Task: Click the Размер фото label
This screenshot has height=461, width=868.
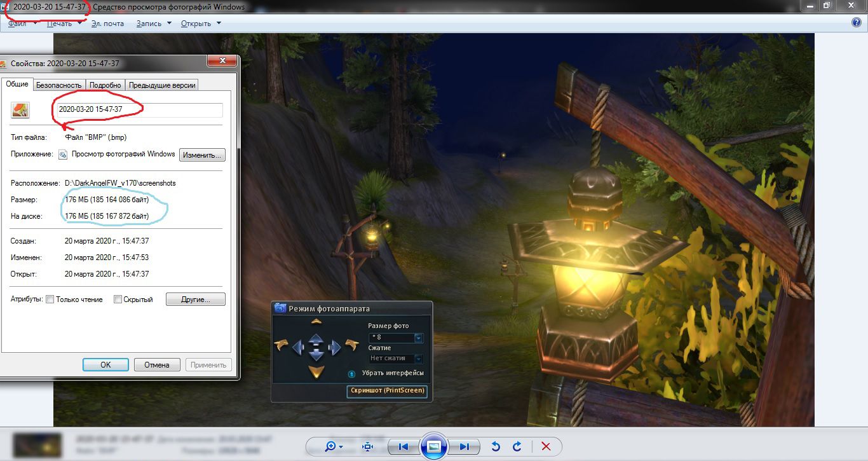Action: (x=388, y=326)
